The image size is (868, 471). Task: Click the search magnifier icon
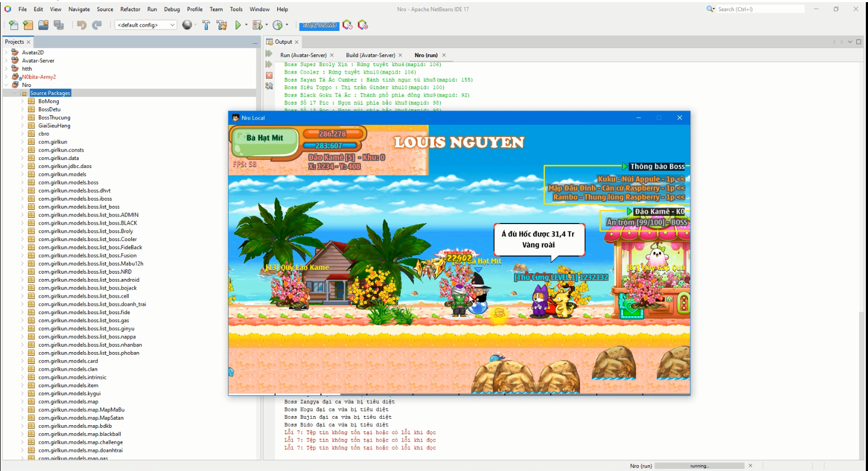tap(710, 9)
